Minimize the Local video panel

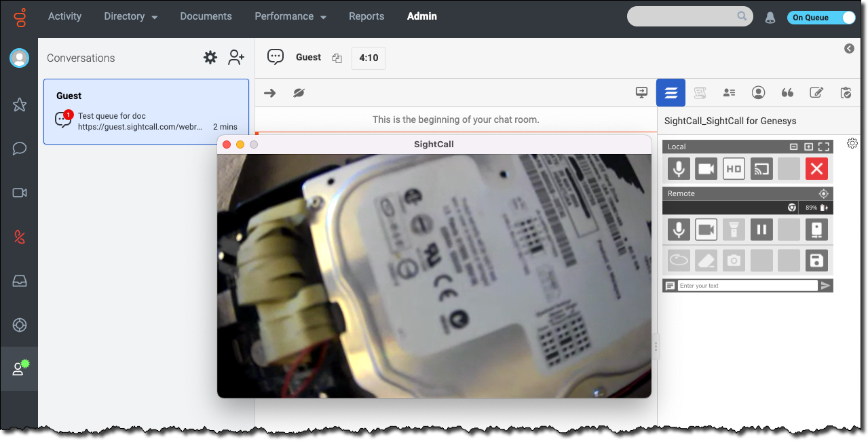794,147
